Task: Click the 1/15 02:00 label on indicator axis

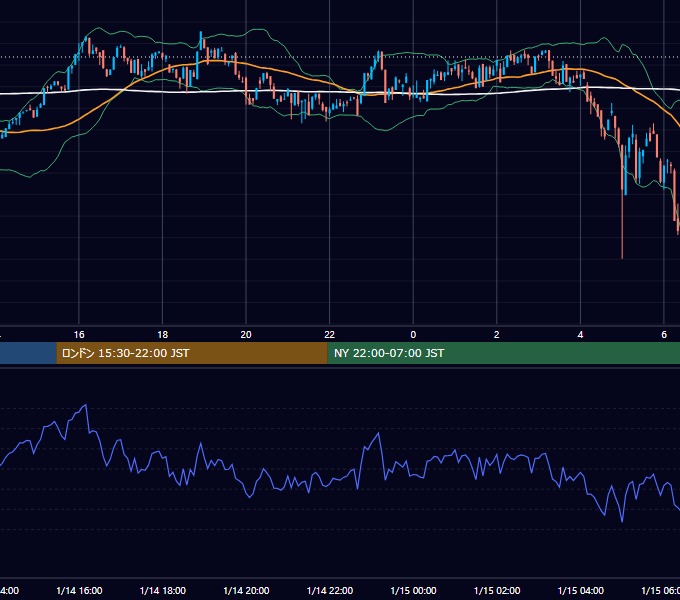Action: click(497, 591)
